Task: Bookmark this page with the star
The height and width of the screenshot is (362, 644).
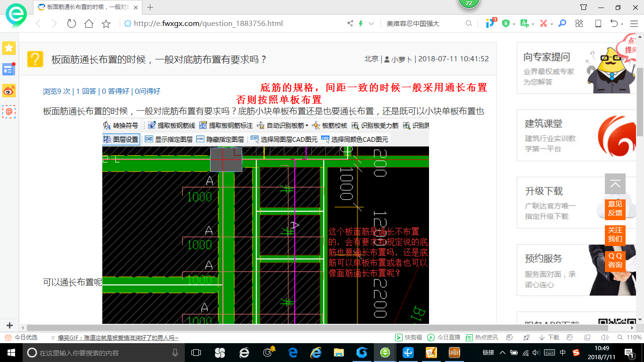Action: click(106, 24)
